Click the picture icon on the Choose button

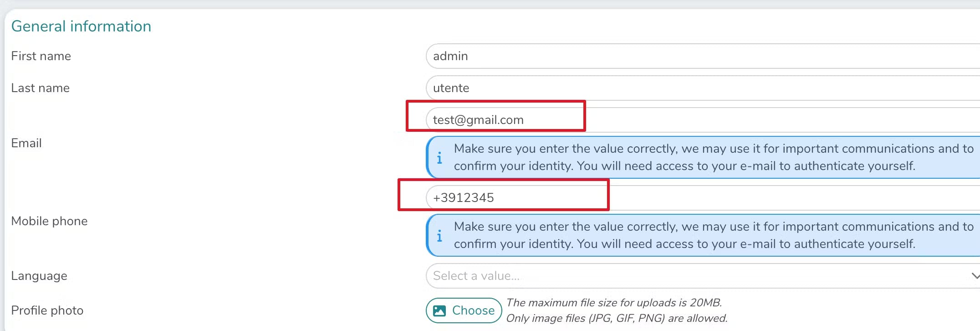tap(439, 311)
